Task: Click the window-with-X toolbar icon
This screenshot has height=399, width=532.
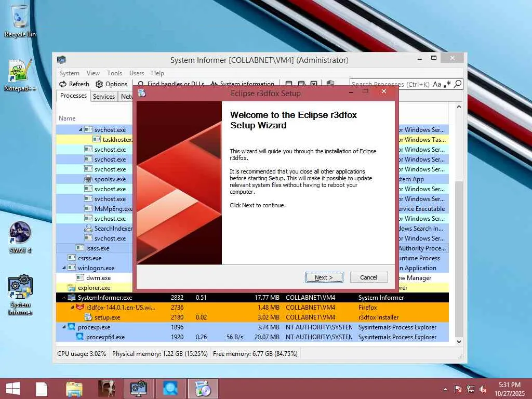Action: pyautogui.click(x=314, y=84)
